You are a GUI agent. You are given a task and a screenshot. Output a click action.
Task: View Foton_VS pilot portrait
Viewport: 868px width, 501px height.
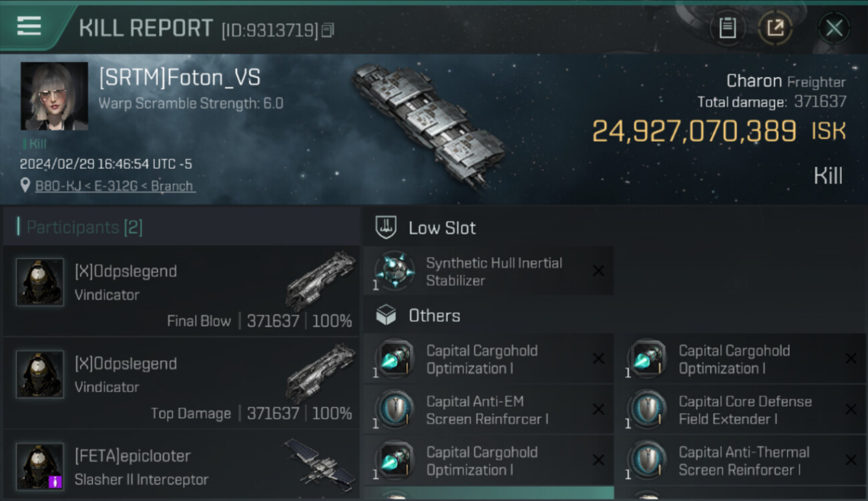pos(54,96)
